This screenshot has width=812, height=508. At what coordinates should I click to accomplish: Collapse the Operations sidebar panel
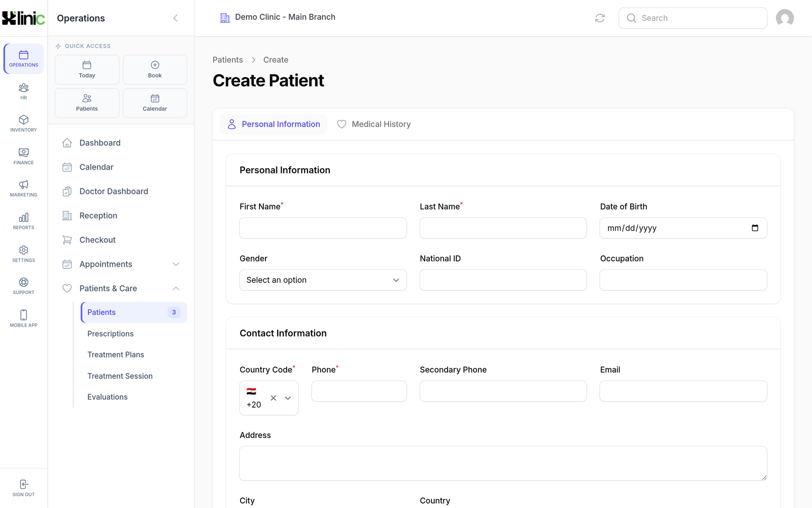176,18
